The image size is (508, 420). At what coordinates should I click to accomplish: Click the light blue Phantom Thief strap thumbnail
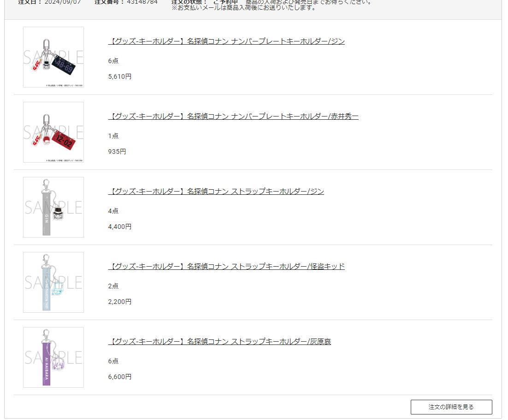(53, 282)
